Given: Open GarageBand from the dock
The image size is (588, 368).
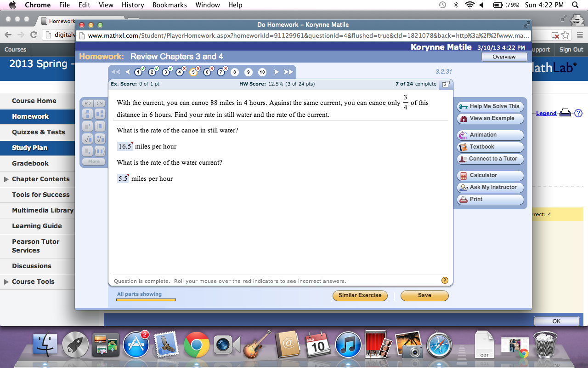Looking at the screenshot, I should point(258,344).
